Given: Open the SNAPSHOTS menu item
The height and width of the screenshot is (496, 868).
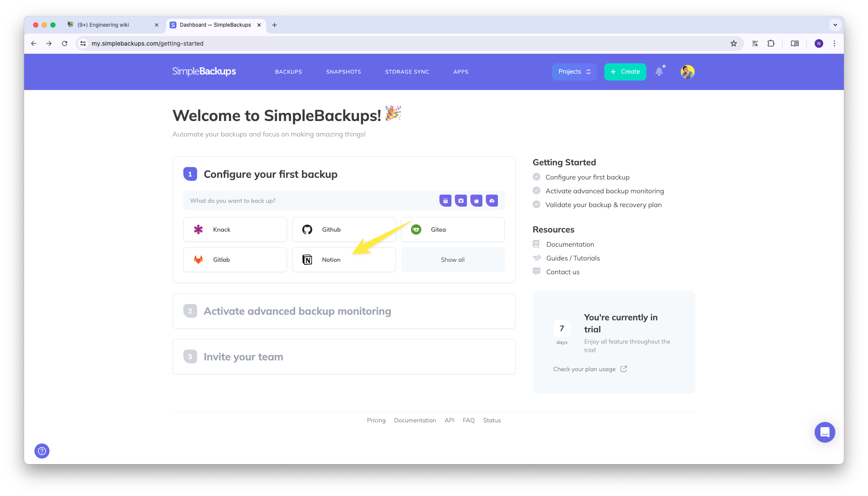Looking at the screenshot, I should coord(343,71).
